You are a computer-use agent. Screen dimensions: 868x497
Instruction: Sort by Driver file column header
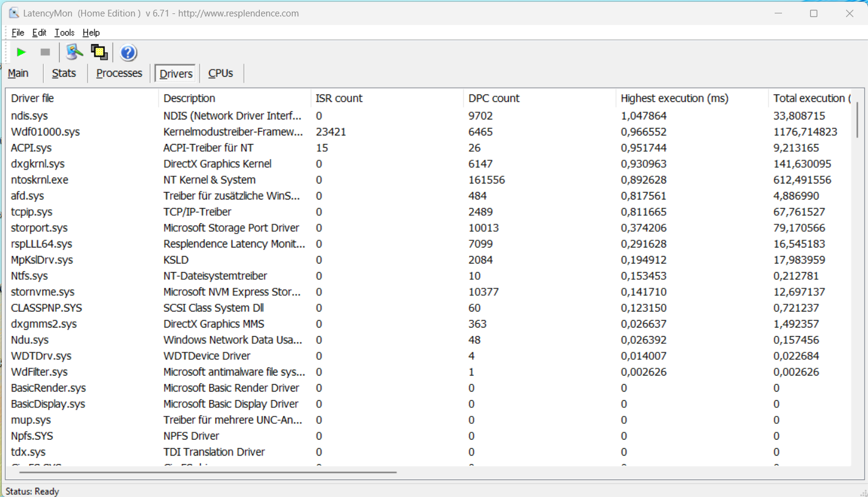coord(82,98)
